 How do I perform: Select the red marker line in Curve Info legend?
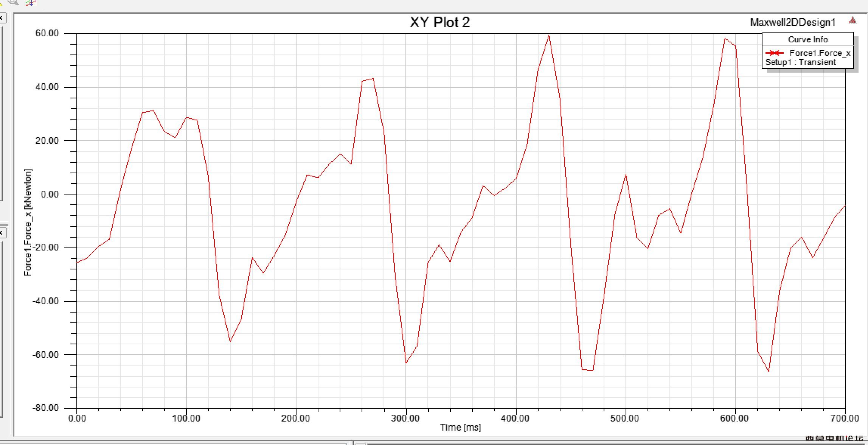(x=774, y=53)
